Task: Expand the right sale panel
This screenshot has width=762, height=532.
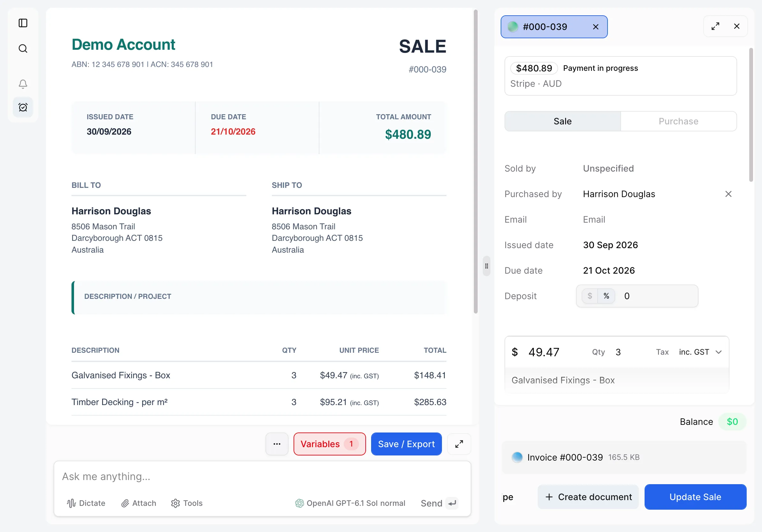Action: click(x=715, y=26)
